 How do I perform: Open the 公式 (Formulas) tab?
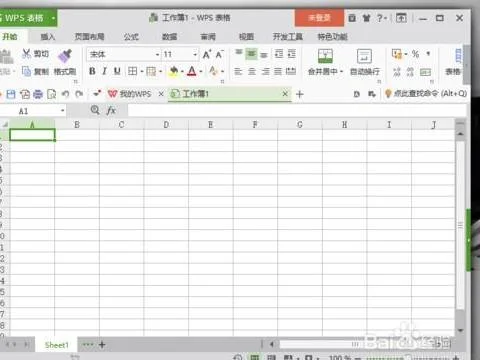tap(131, 37)
